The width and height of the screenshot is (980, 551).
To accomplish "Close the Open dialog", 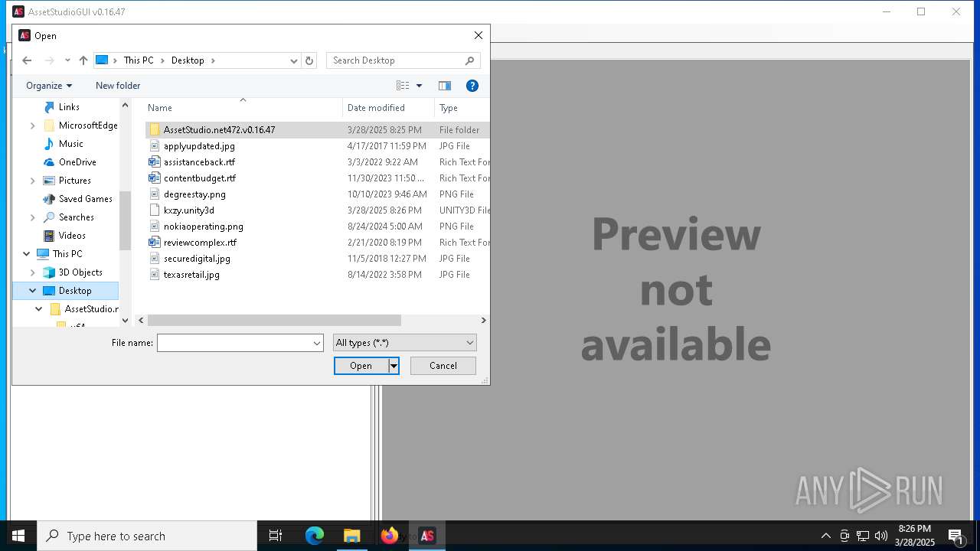I will point(479,35).
